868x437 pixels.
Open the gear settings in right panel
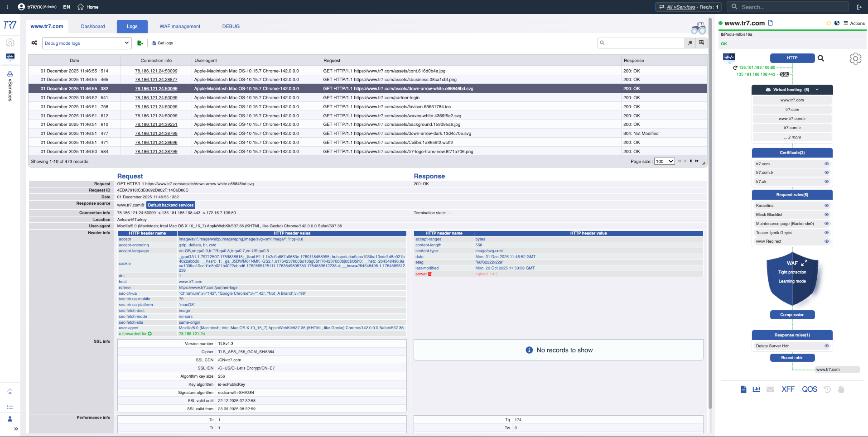(x=855, y=58)
